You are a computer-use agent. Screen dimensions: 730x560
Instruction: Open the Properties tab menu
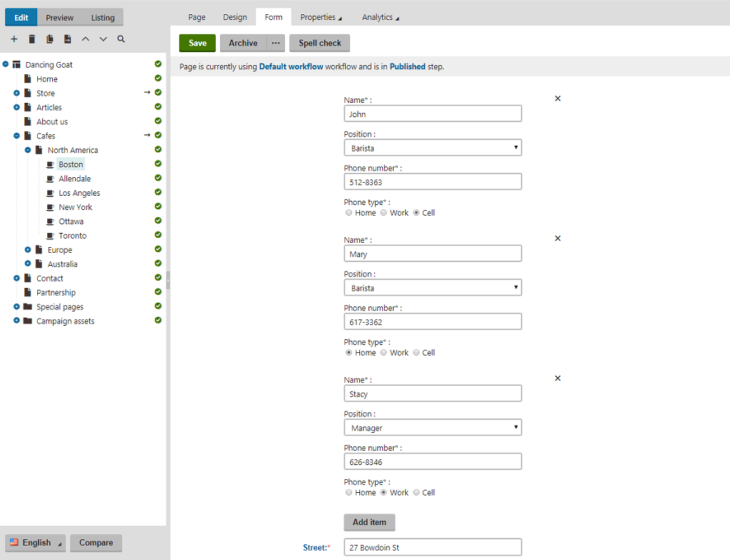[321, 17]
